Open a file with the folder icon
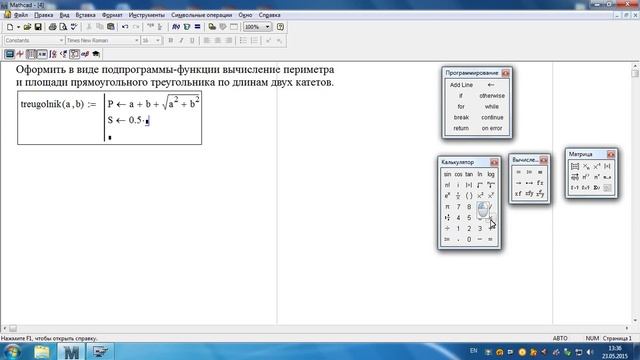This screenshot has width=640, height=360. (27, 27)
